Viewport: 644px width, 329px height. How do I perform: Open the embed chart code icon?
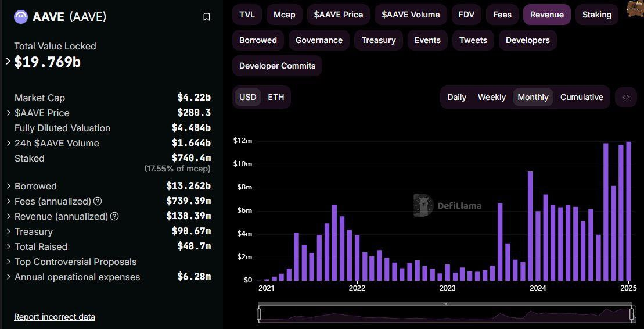point(626,97)
